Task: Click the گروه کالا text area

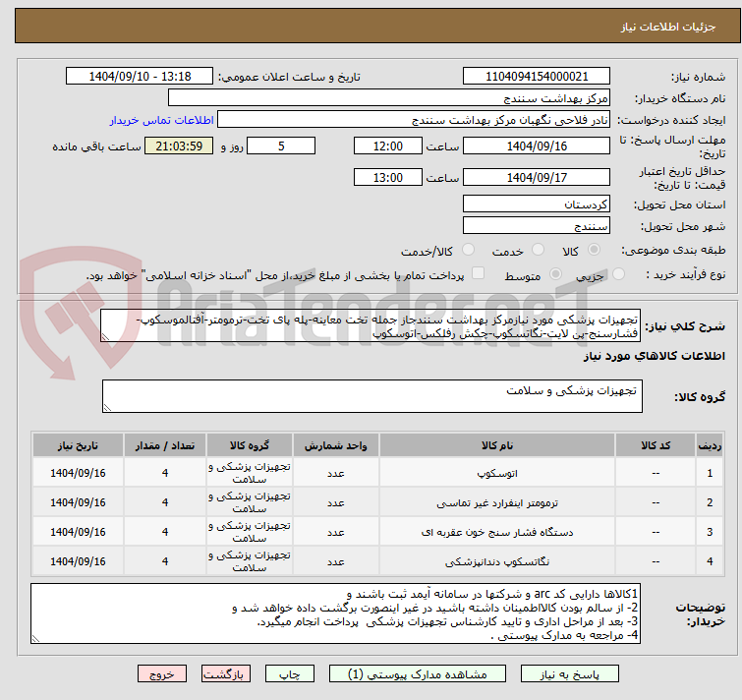Action: coord(371,396)
